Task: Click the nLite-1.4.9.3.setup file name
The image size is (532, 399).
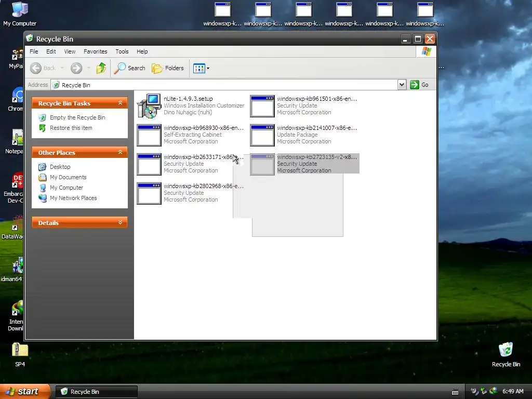Action: click(188, 99)
